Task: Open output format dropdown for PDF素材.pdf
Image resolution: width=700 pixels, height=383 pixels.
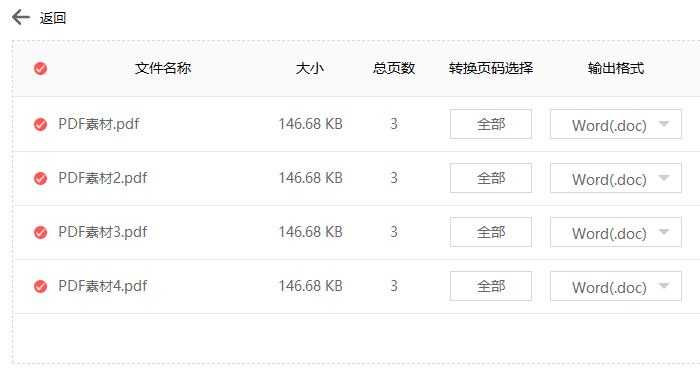Action: click(x=616, y=124)
